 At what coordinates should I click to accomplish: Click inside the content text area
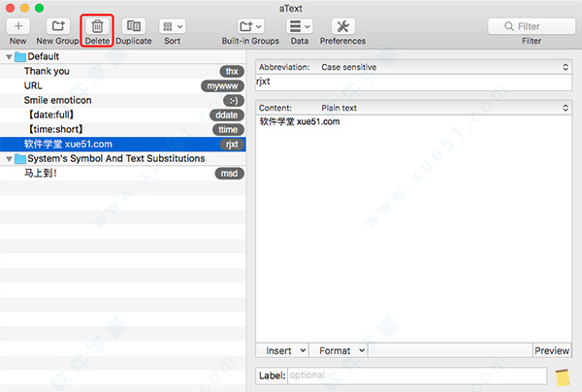click(413, 228)
